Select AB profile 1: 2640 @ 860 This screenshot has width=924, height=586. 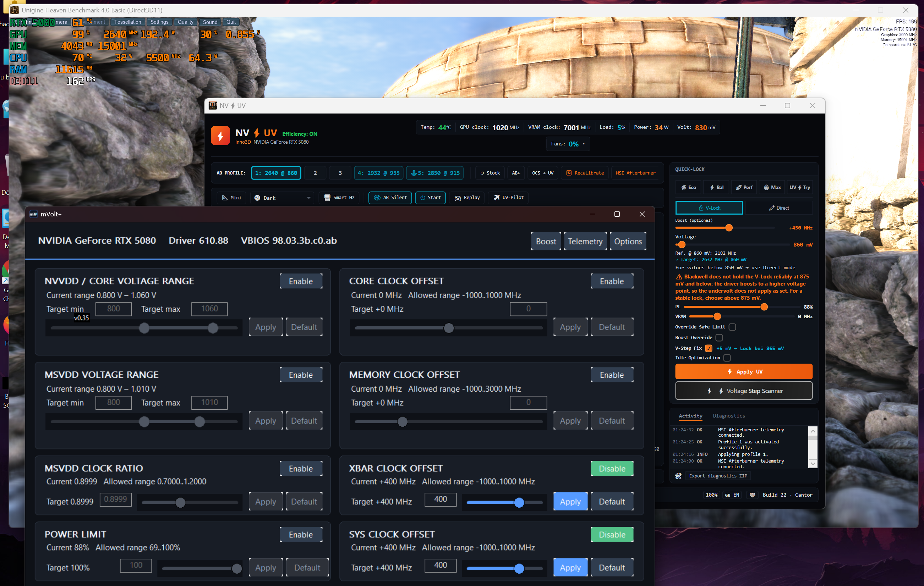(276, 173)
